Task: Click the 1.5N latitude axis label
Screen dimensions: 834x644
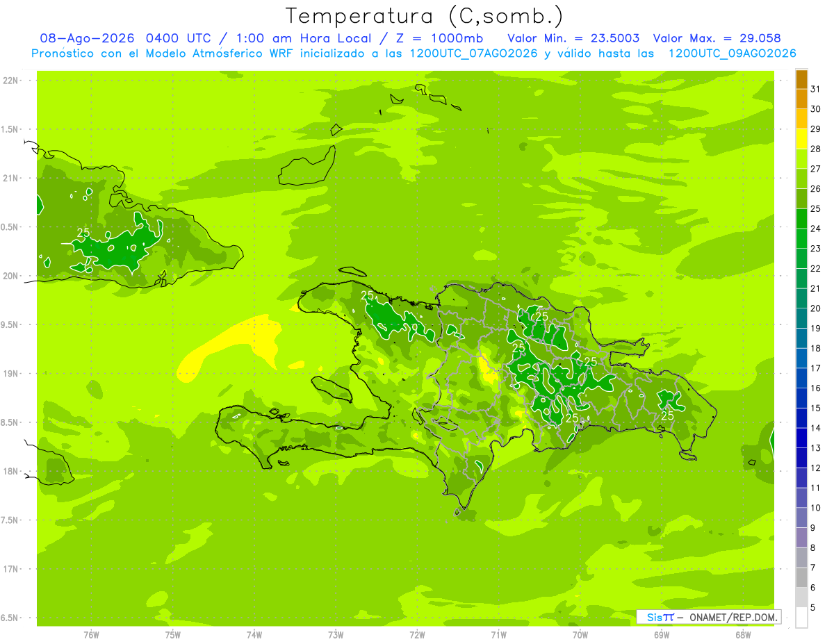Action: pyautogui.click(x=10, y=129)
